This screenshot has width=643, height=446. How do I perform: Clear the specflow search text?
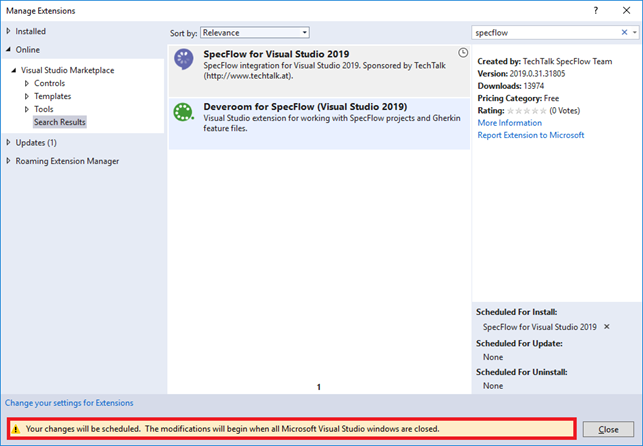click(624, 32)
